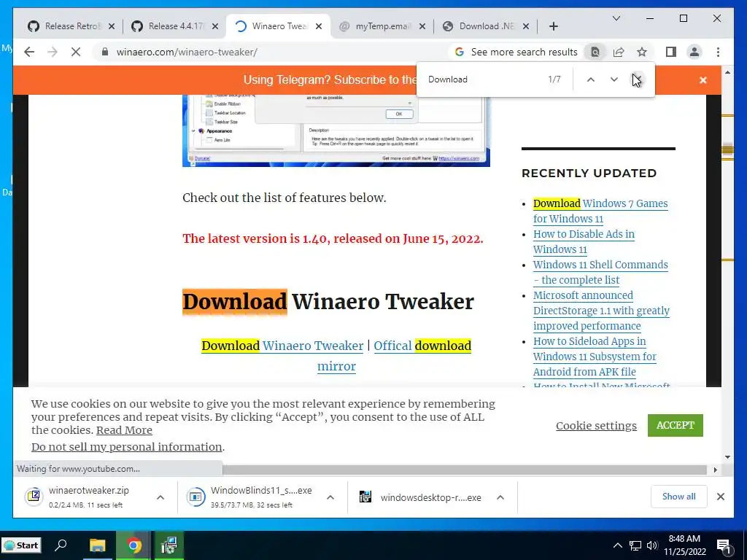Close the Winaero Tweaker tab
747x560 pixels.
point(319,26)
